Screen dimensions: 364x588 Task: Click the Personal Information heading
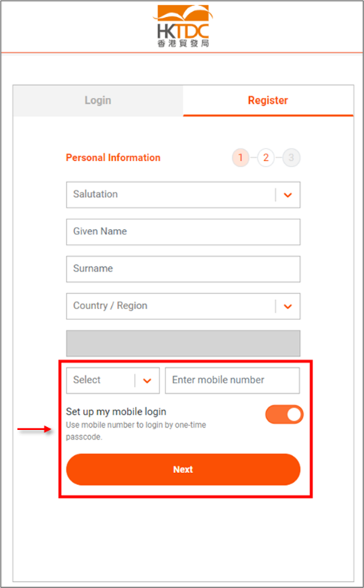(113, 157)
